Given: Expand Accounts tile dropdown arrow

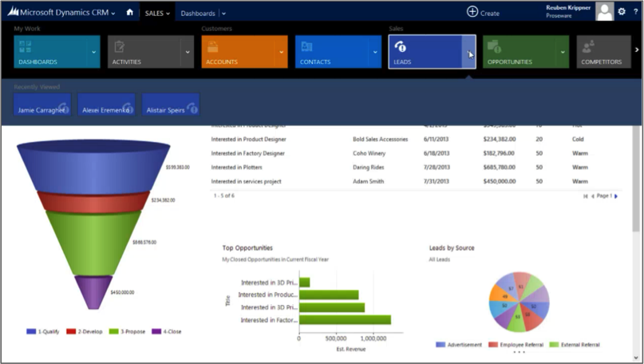Looking at the screenshot, I should click(281, 52).
